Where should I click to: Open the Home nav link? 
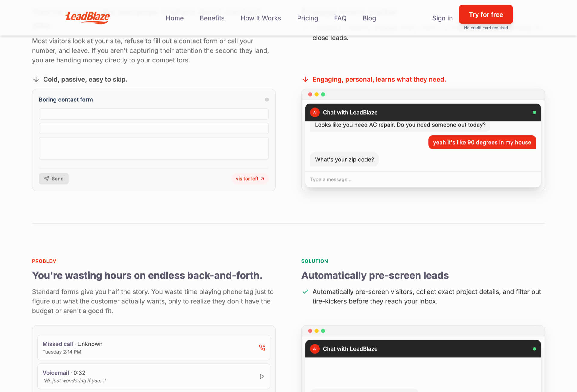[x=175, y=18]
